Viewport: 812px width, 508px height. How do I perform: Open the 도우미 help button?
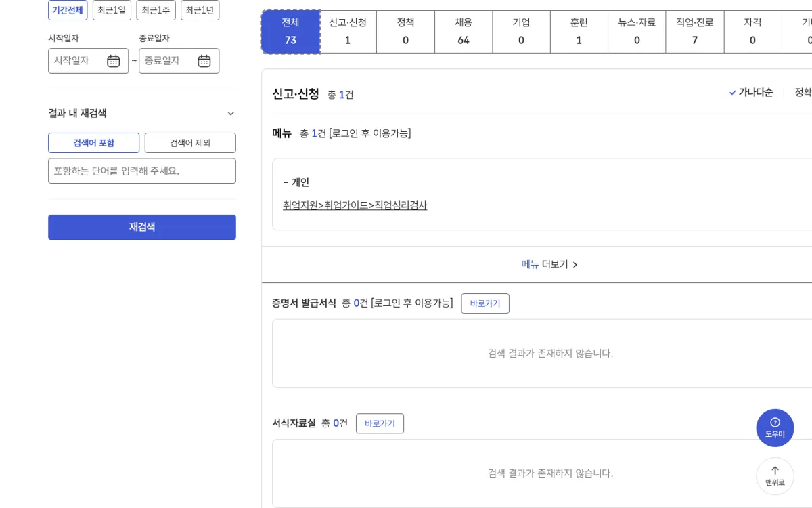775,427
